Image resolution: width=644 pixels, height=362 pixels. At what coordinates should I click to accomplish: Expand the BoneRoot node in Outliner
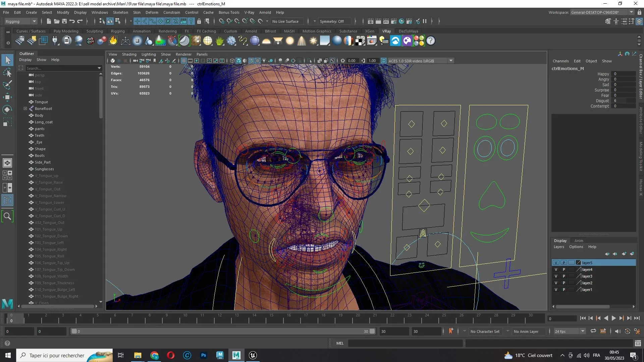(25, 109)
